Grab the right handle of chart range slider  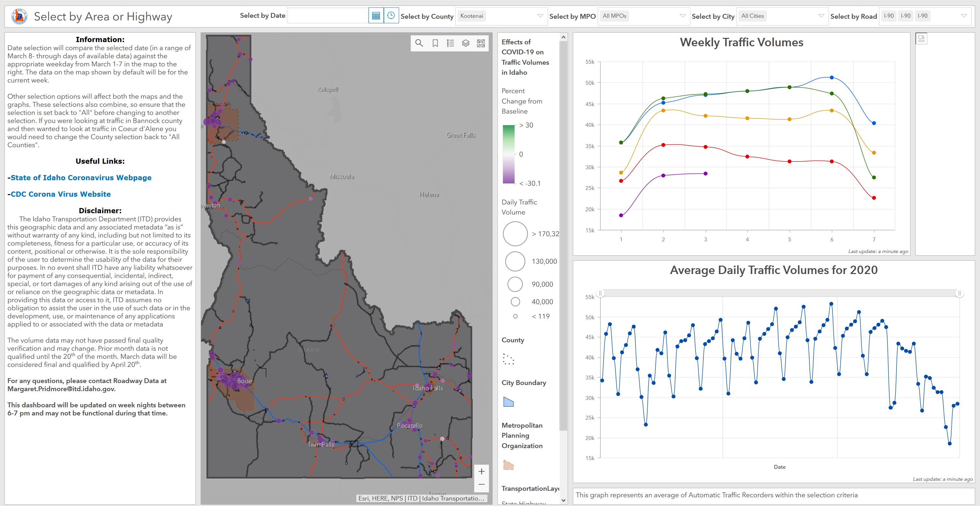(x=959, y=293)
